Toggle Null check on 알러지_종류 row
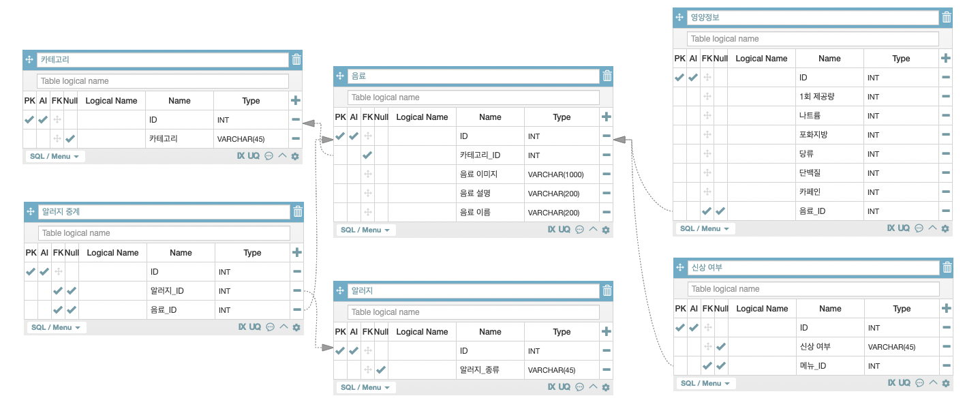Image resolution: width=980 pixels, height=411 pixels. pos(381,370)
